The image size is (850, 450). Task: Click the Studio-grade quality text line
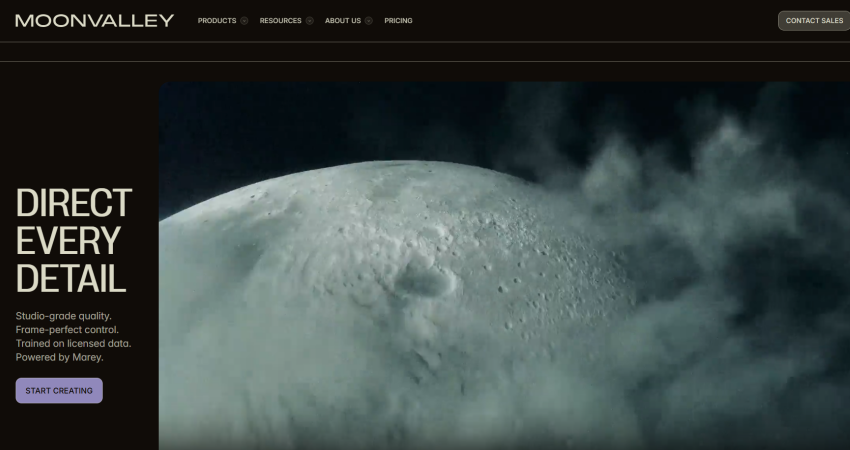point(63,316)
